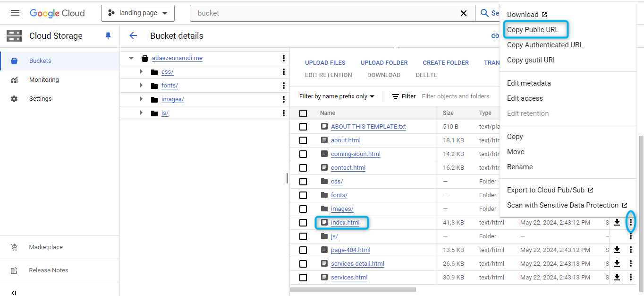Collapse the sidebar with the bottom-left arrow icon
Image resolution: width=644 pixels, height=296 pixels.
14,293
